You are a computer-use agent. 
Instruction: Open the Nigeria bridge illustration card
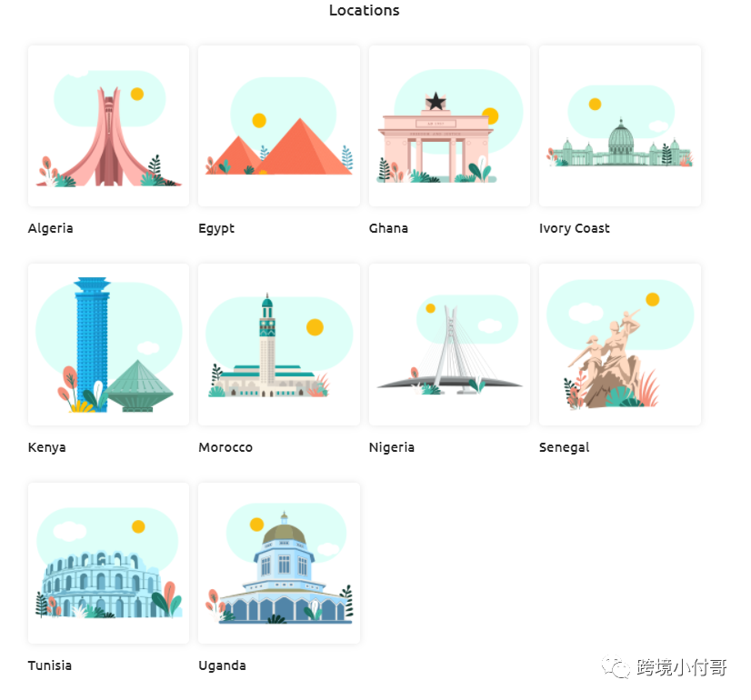450,345
